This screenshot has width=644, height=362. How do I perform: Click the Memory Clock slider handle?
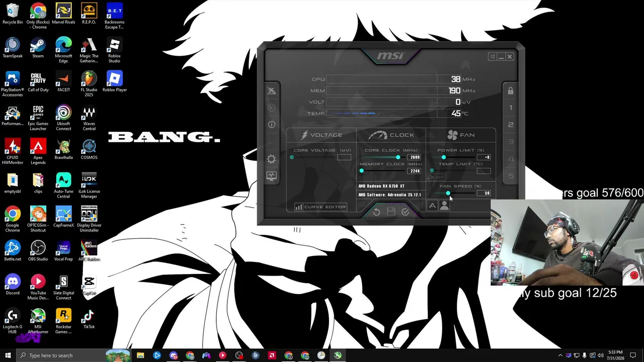361,171
